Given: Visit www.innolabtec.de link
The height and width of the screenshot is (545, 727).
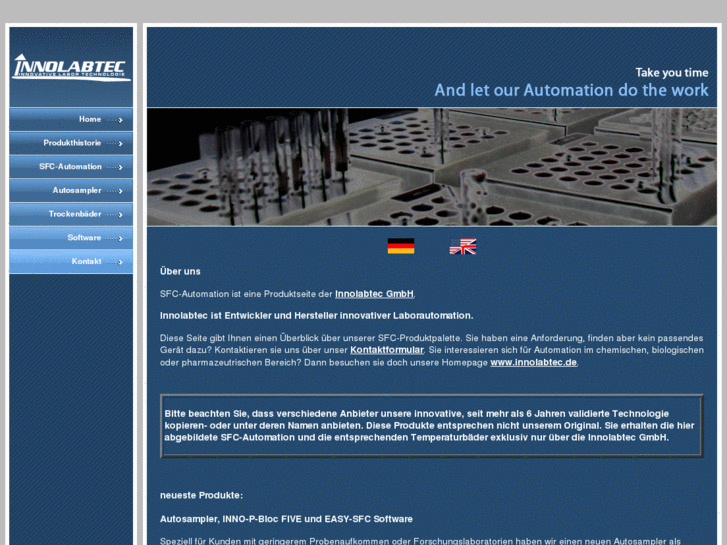Looking at the screenshot, I should (x=534, y=363).
